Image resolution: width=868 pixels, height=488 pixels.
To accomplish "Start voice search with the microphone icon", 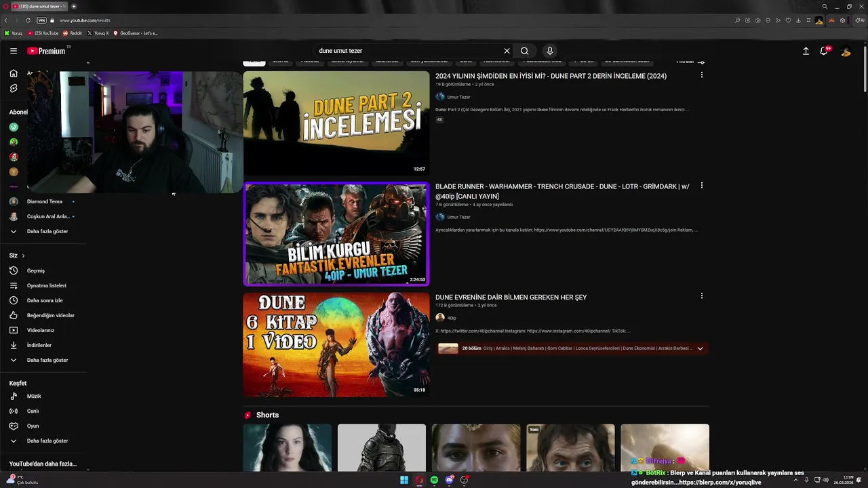I will (x=550, y=51).
